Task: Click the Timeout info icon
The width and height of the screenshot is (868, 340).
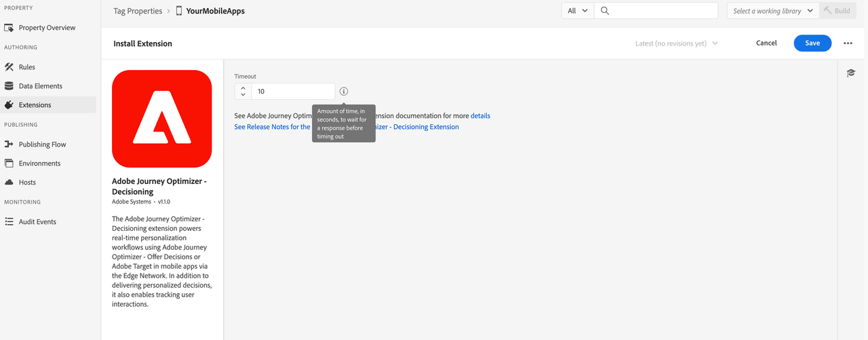Action: [344, 91]
